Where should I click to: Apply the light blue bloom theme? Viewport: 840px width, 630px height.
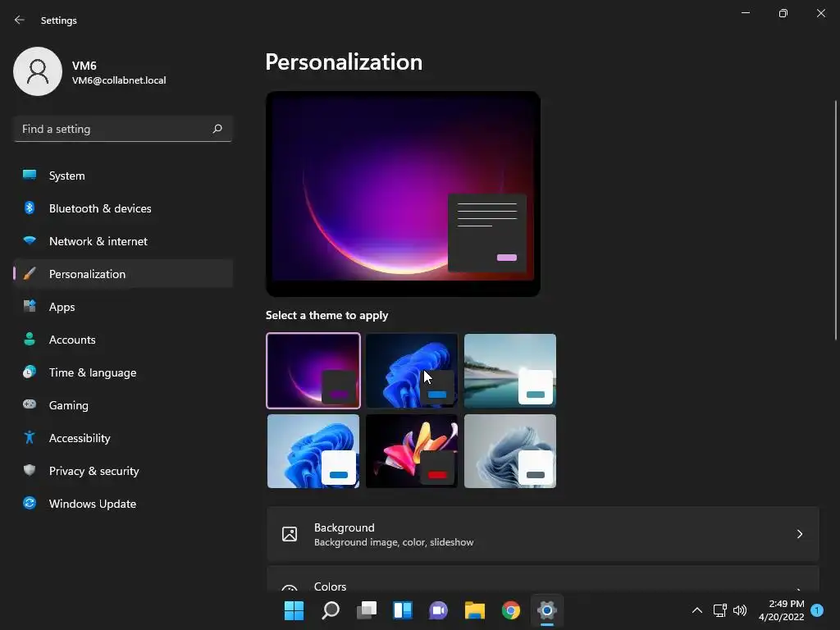(313, 451)
